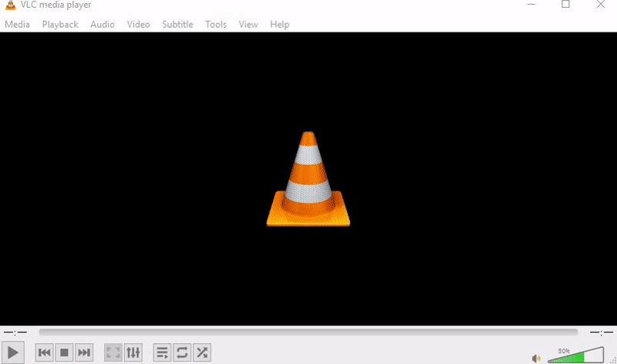The height and width of the screenshot is (364, 617).
Task: Open the Tools menu
Action: [216, 25]
